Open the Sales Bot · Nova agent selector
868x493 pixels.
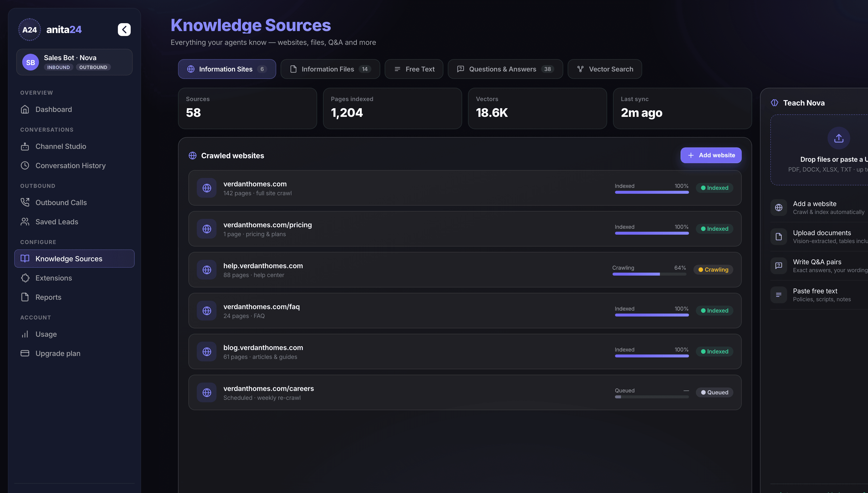coord(74,62)
